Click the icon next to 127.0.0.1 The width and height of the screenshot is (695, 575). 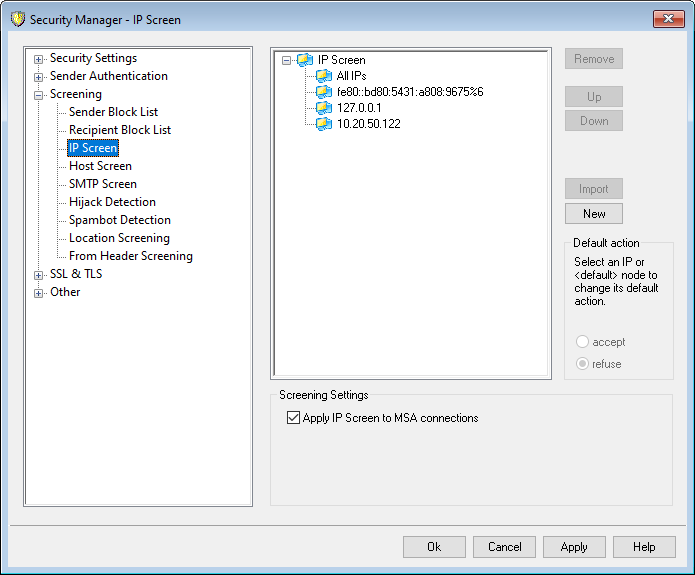tap(324, 108)
